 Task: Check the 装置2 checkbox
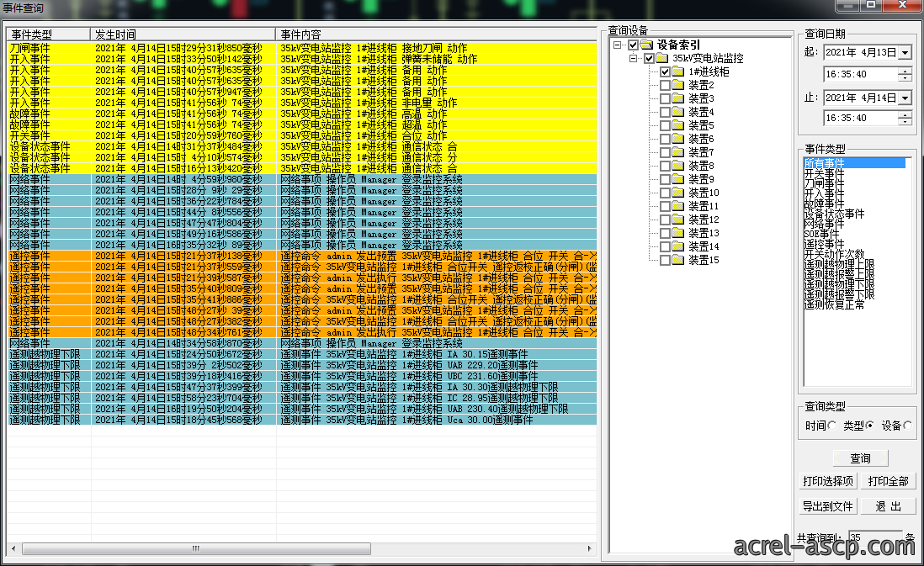click(665, 86)
